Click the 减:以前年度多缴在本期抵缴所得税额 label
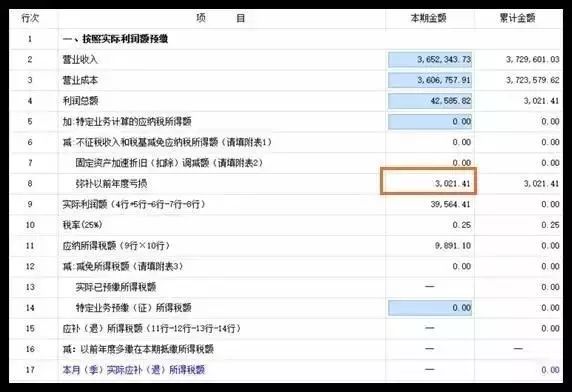The height and width of the screenshot is (392, 572). click(138, 349)
